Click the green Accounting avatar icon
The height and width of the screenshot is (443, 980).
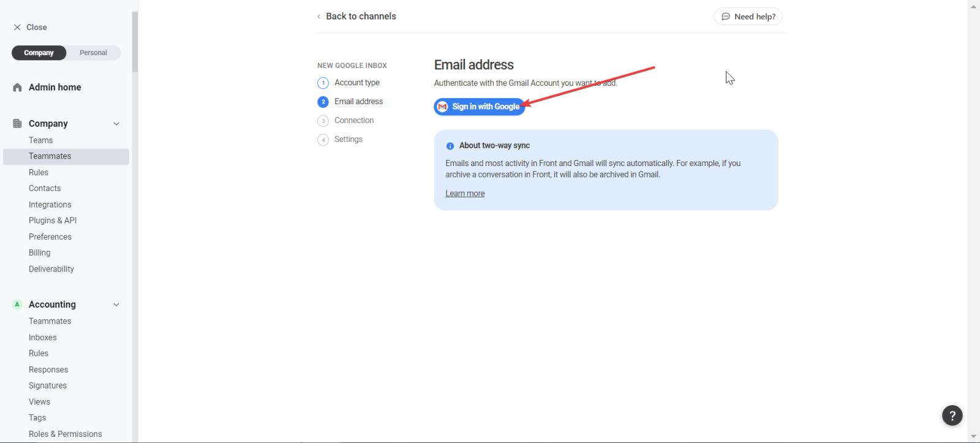tap(17, 305)
